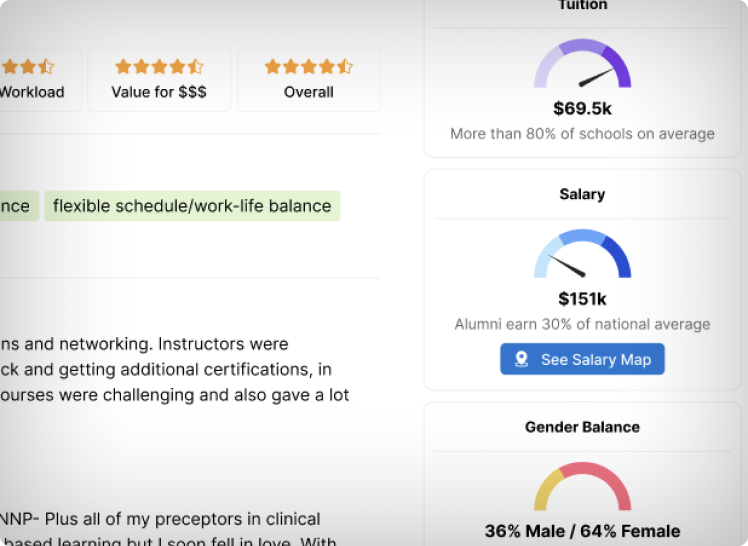Click the Overall star rating icons
This screenshot has height=546, width=748.
point(308,67)
